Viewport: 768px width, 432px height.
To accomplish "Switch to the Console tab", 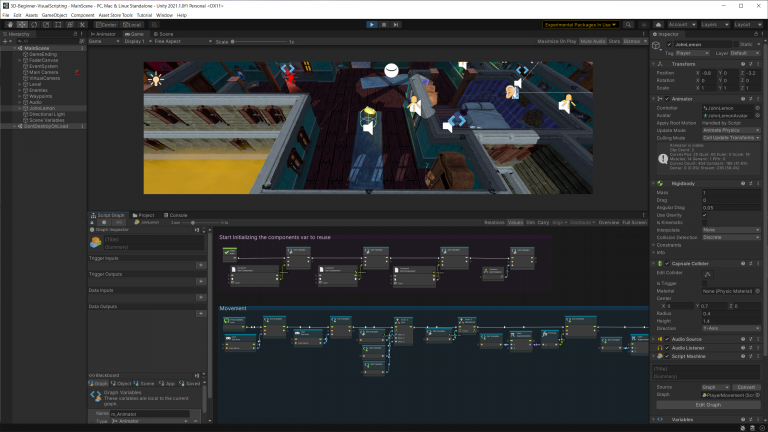I will point(176,214).
